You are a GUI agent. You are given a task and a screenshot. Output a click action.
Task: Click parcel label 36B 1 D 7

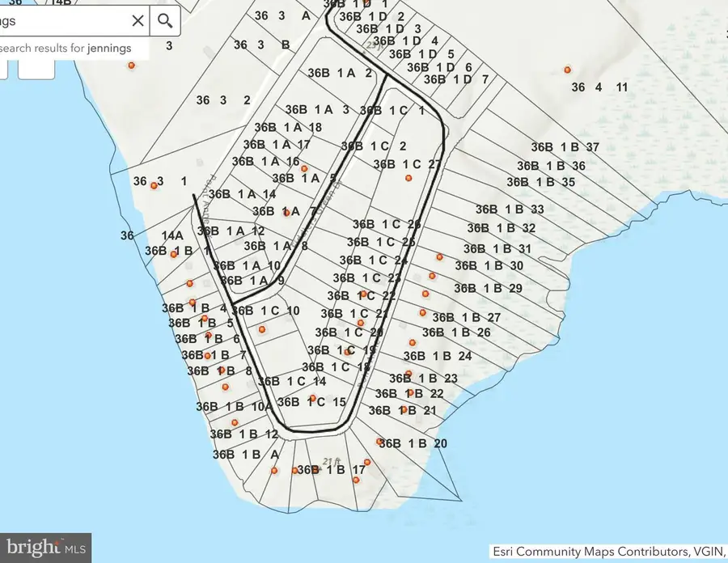455,79
